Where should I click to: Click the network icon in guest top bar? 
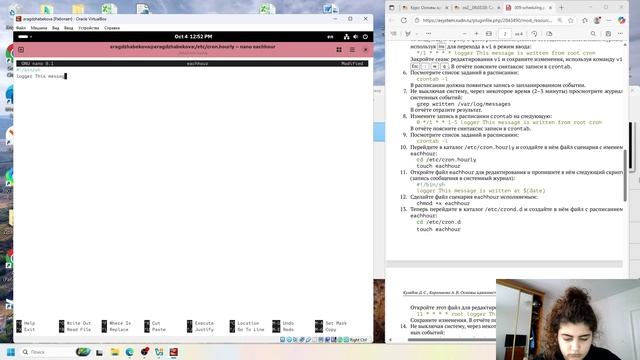tap(347, 37)
